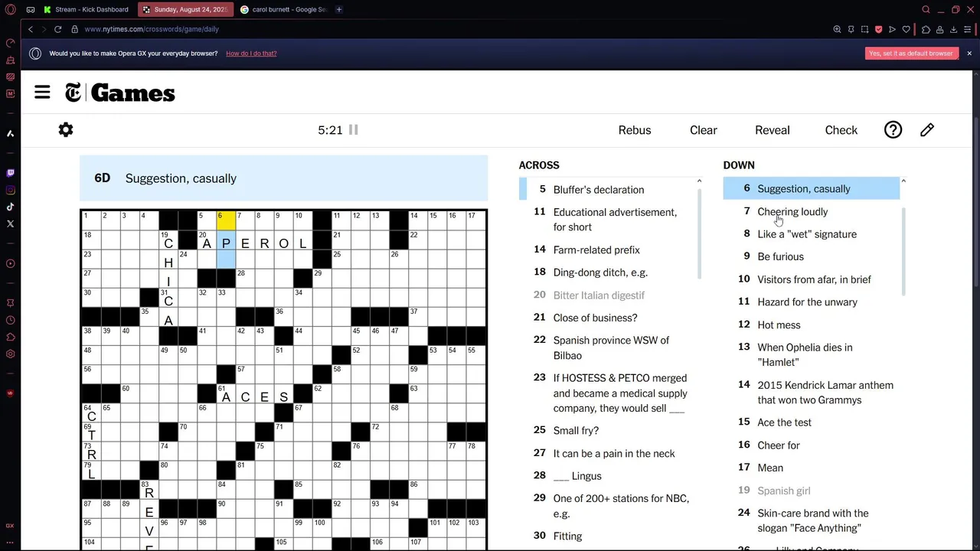Open history clock icon in sidebar
The image size is (980, 551).
pos(10,321)
